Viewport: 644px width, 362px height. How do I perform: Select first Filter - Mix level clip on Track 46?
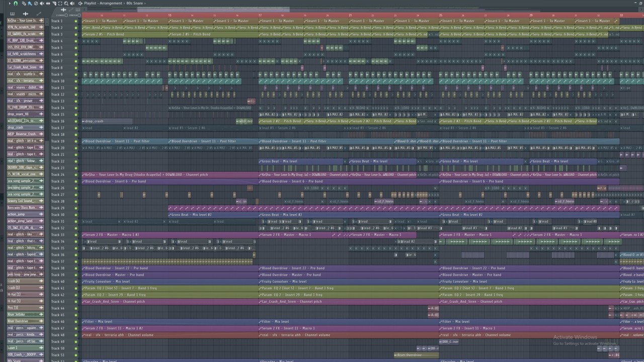tap(170, 322)
